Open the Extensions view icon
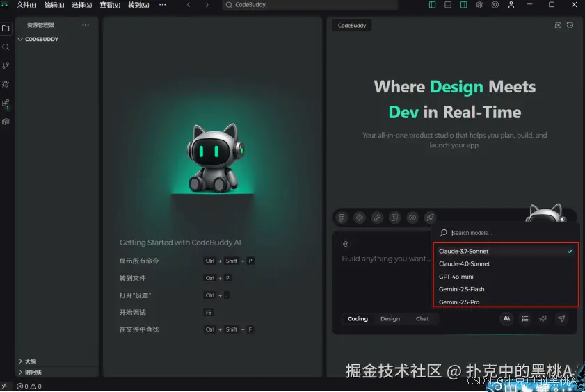This screenshot has height=392, width=585. click(x=6, y=104)
